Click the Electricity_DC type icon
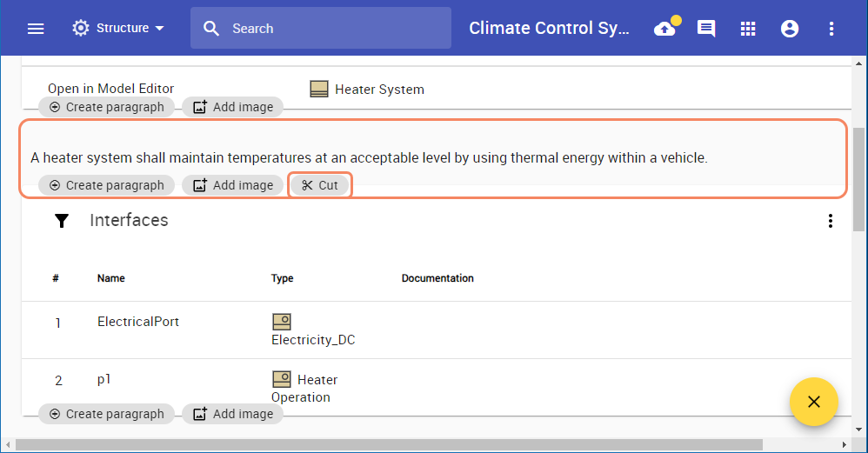Image resolution: width=868 pixels, height=453 pixels. (281, 322)
